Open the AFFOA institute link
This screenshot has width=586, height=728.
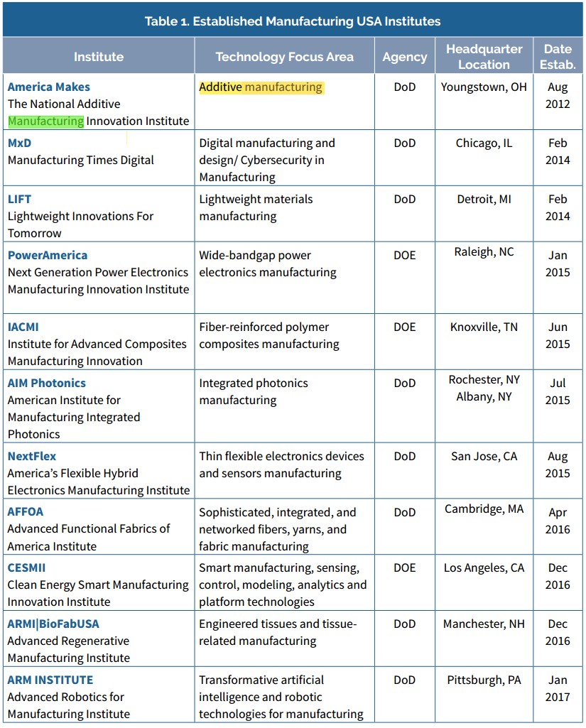(x=26, y=511)
